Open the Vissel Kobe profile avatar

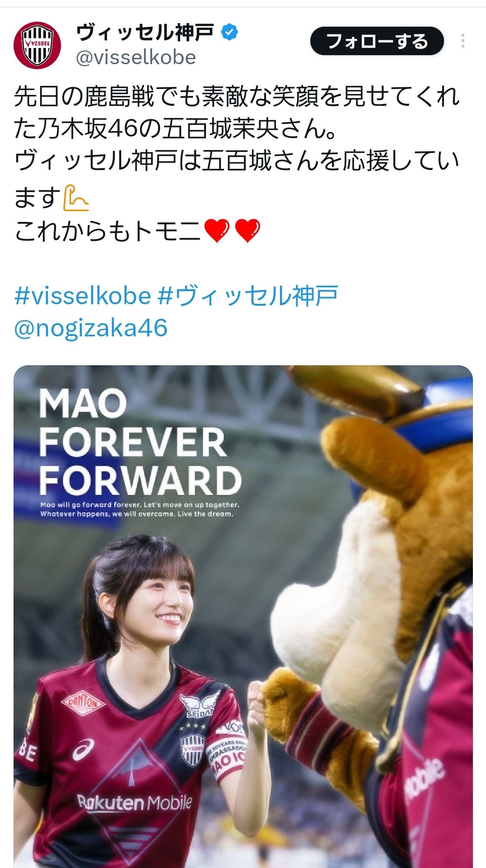coord(37,45)
